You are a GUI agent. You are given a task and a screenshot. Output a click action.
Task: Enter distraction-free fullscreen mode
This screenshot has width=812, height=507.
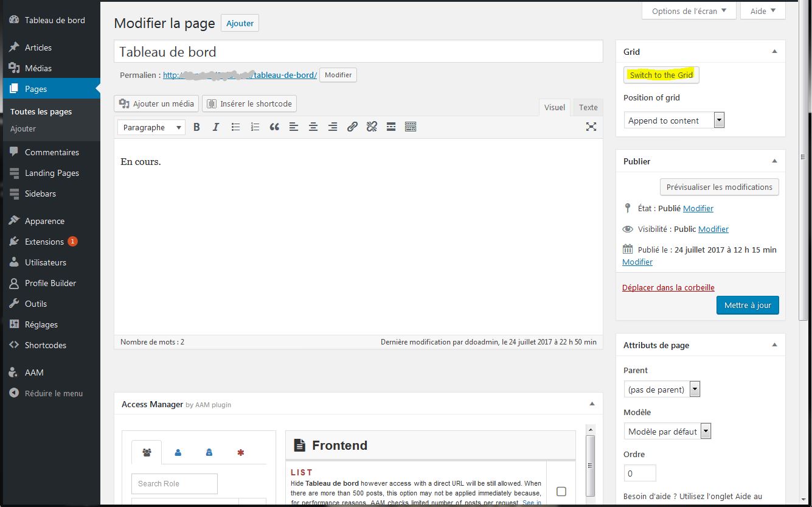(591, 127)
